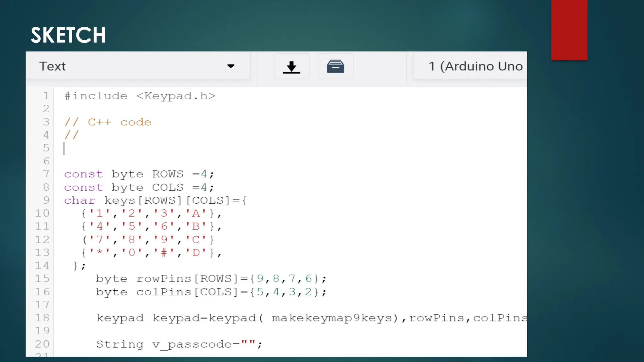Click the char keys array declaration
This screenshot has height=362, width=644.
pos(155,200)
